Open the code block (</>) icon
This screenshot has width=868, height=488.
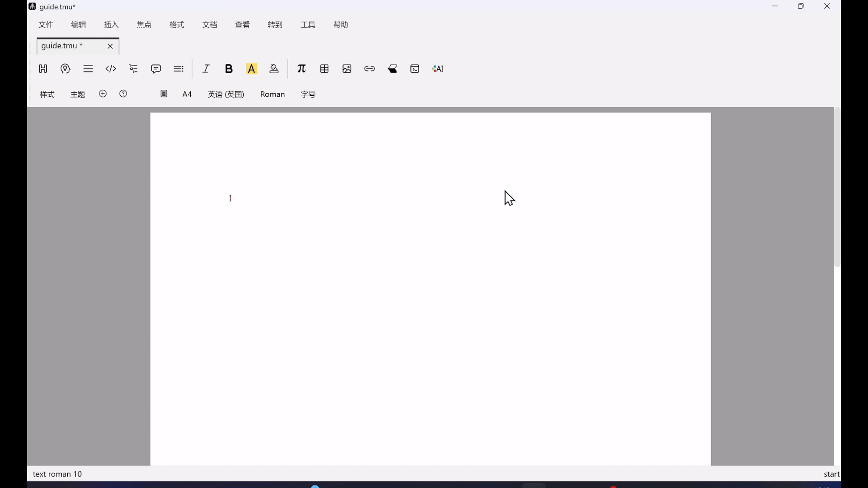tap(111, 69)
